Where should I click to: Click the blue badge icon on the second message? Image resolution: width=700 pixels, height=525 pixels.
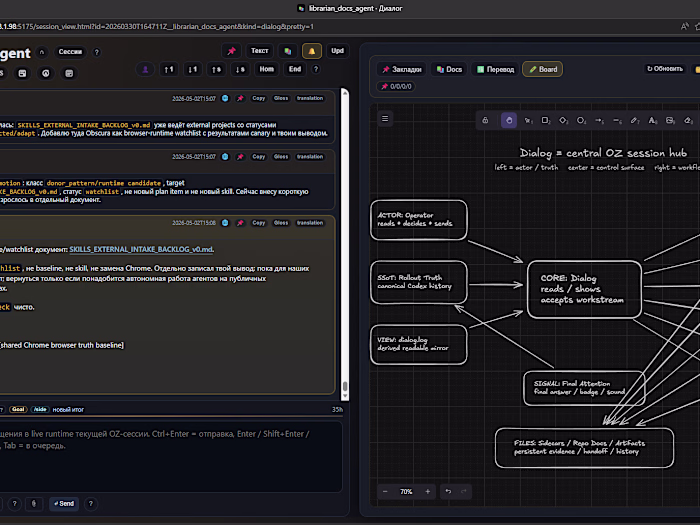[225, 157]
